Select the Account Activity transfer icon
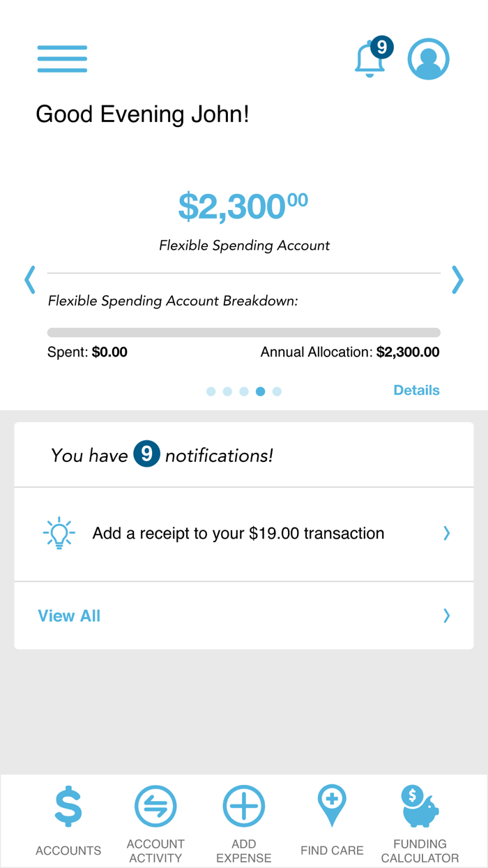Viewport: 488px width, 868px height. point(155,806)
